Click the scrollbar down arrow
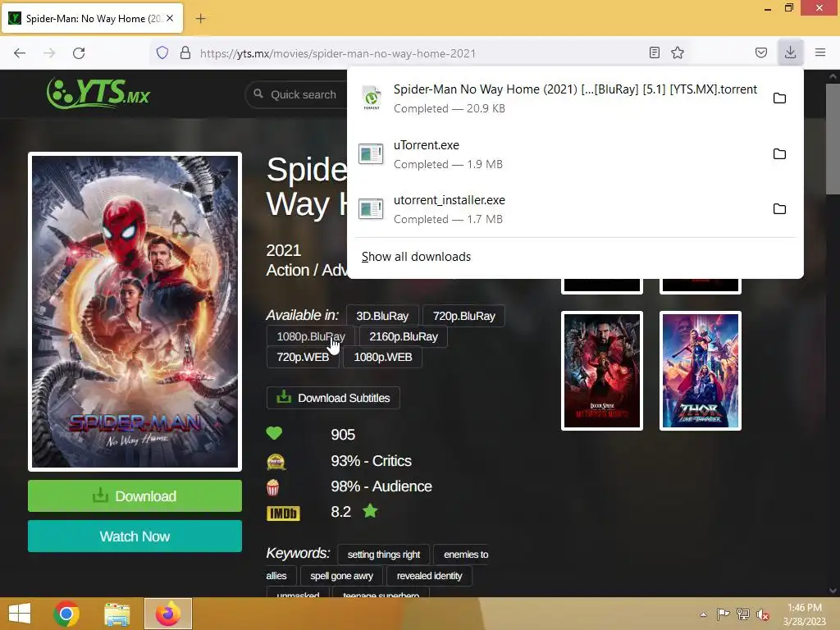The image size is (840, 630). pos(833,591)
